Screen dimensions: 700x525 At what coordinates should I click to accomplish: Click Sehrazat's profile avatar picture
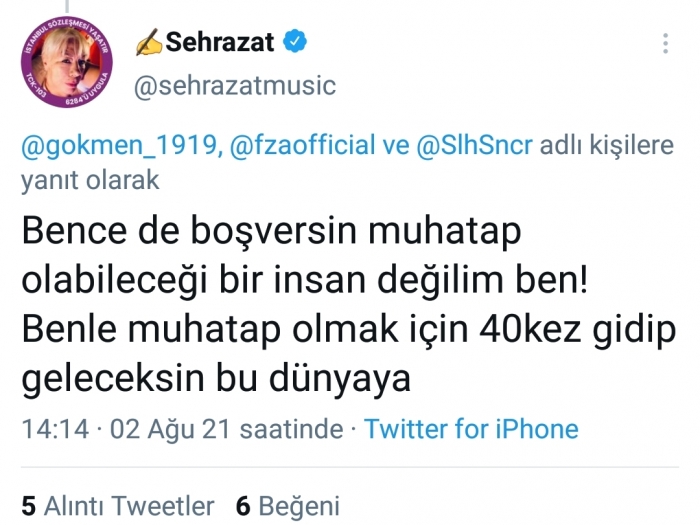coord(67,67)
